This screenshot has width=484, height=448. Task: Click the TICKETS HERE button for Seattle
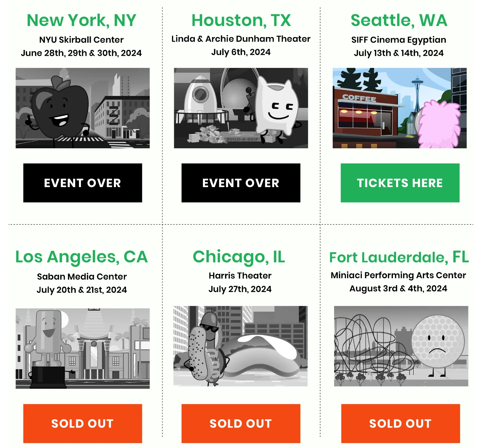(400, 183)
